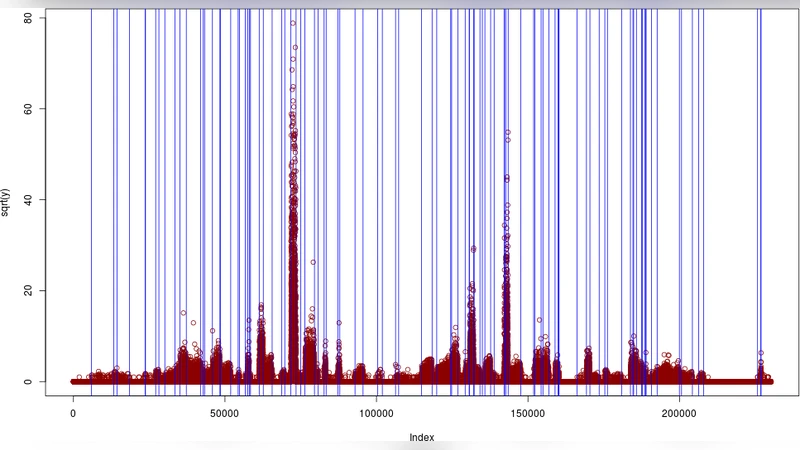Click the highest data point near 80
The width and height of the screenshot is (800, 450).
tap(292, 23)
